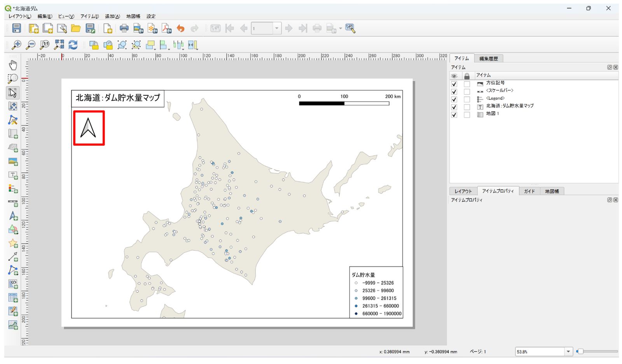
Task: Click the Add Legend tool icon
Action: point(13,189)
